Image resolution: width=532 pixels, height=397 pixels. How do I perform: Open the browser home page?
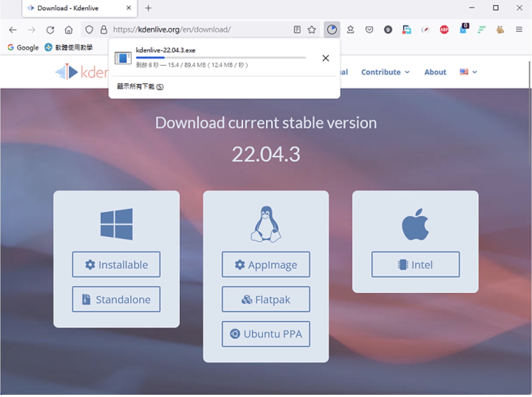click(69, 30)
